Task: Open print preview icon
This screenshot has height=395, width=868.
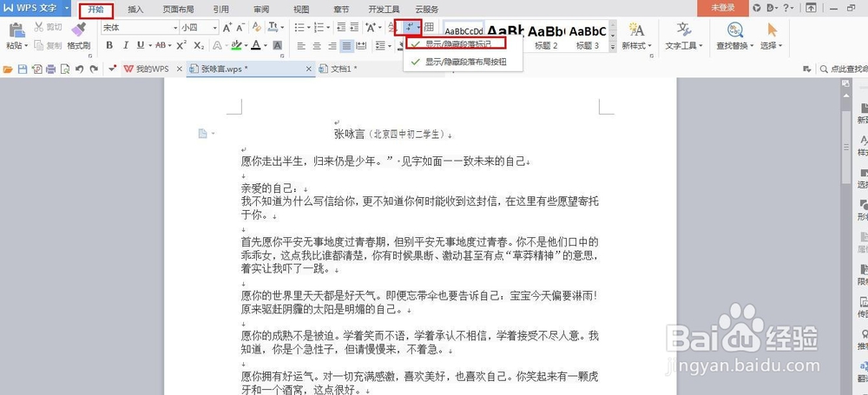Action: coord(65,69)
